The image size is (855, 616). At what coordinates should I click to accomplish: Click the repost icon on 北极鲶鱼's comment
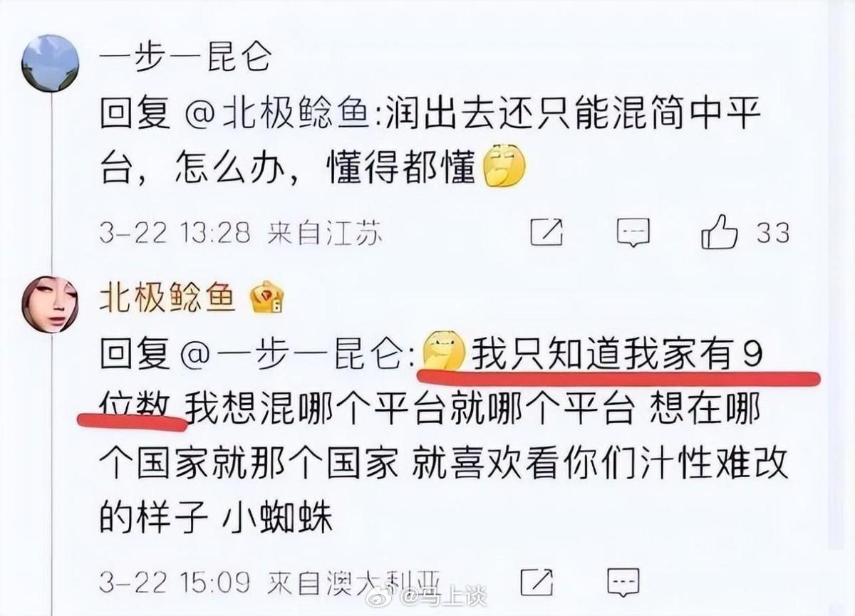click(537, 583)
